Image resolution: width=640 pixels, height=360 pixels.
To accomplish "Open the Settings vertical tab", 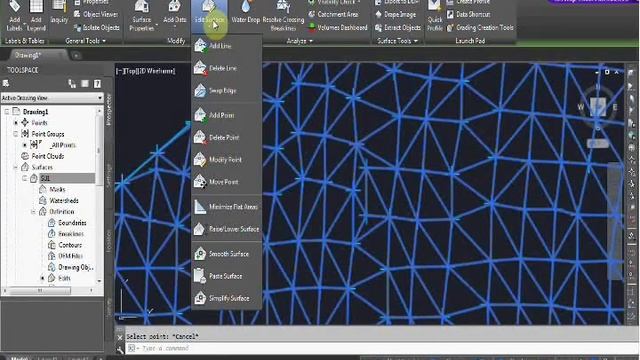I will point(109,176).
